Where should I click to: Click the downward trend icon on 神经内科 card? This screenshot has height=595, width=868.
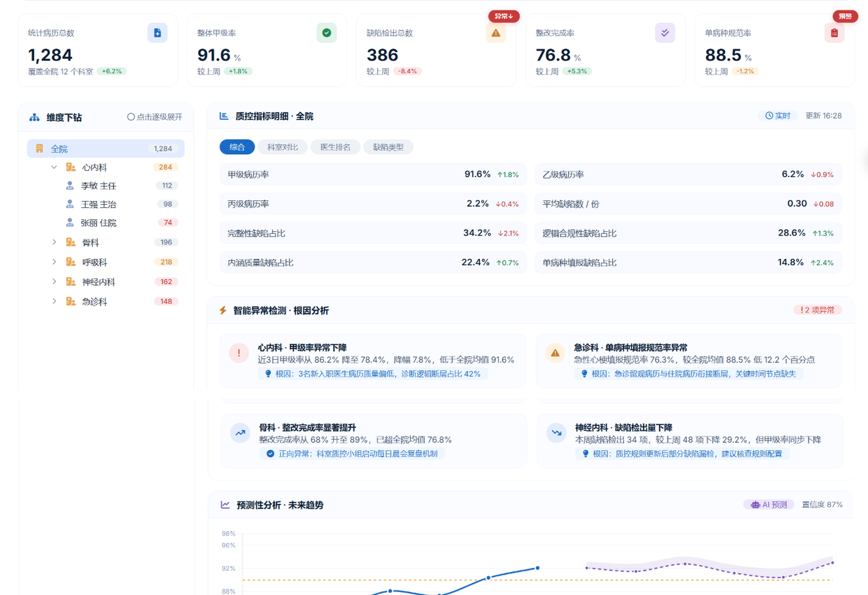click(x=556, y=433)
